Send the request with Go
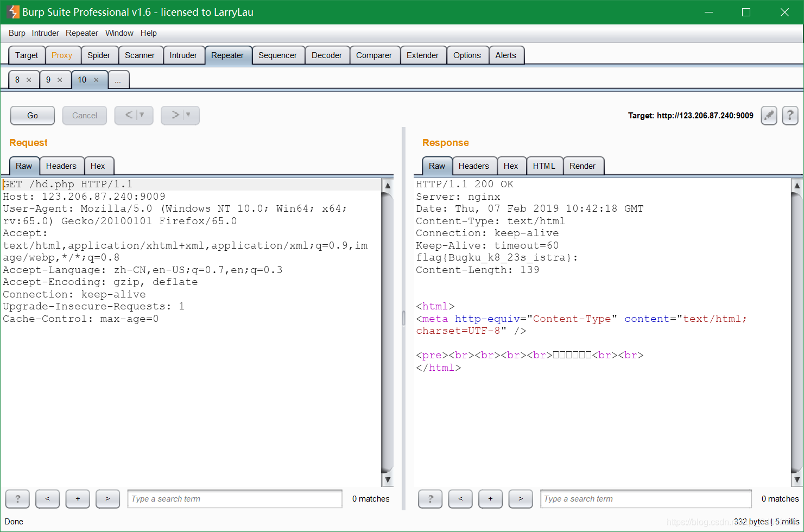This screenshot has height=532, width=804. pos(33,115)
